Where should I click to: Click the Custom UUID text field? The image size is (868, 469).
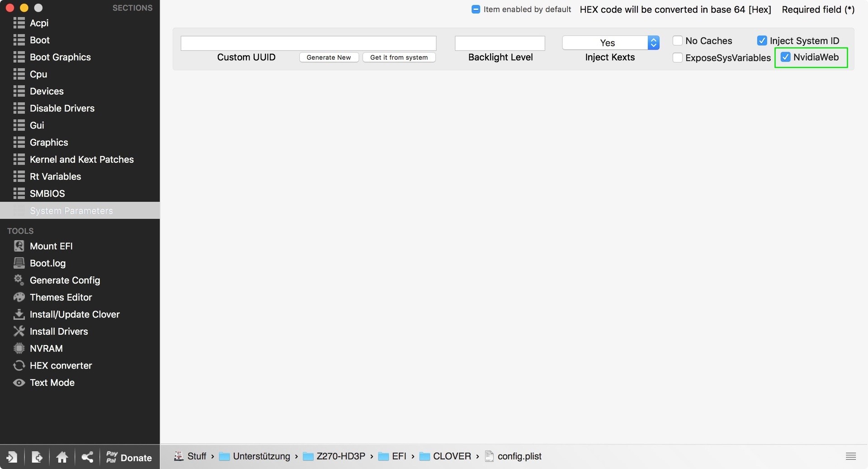click(x=308, y=43)
